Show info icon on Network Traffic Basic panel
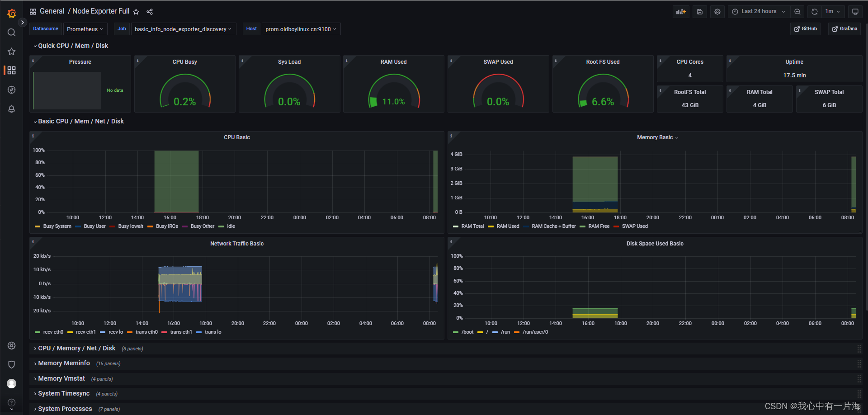 tap(33, 242)
